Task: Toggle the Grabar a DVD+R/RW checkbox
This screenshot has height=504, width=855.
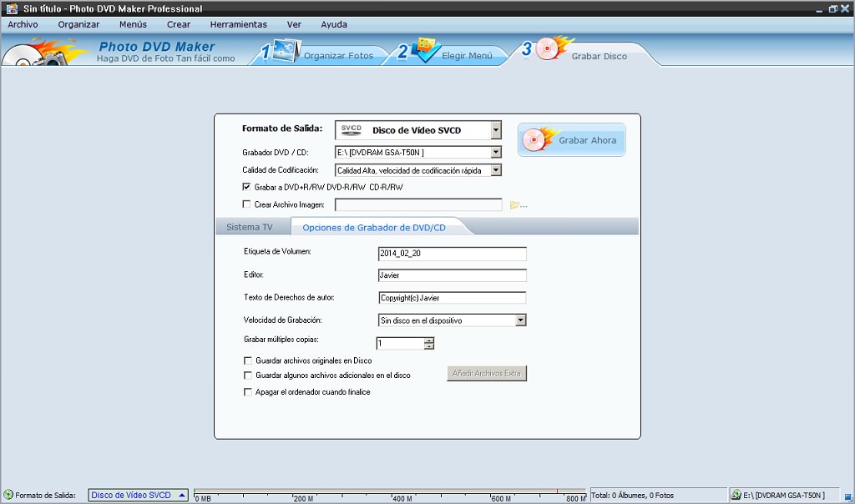Action: (246, 187)
